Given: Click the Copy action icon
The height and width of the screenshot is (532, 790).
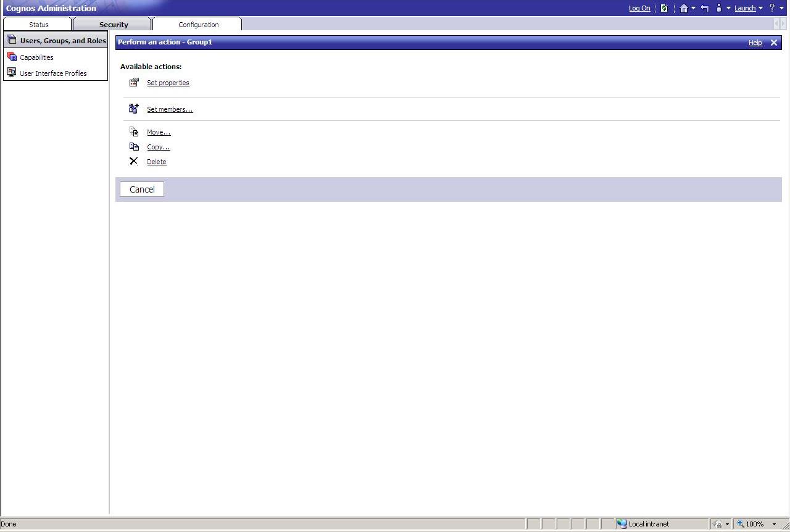Looking at the screenshot, I should [x=134, y=146].
